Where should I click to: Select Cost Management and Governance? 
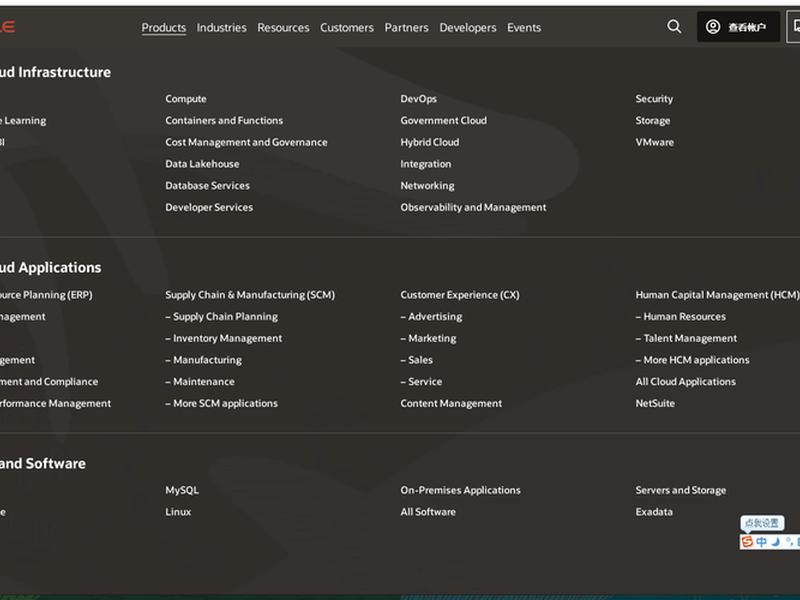click(x=246, y=142)
